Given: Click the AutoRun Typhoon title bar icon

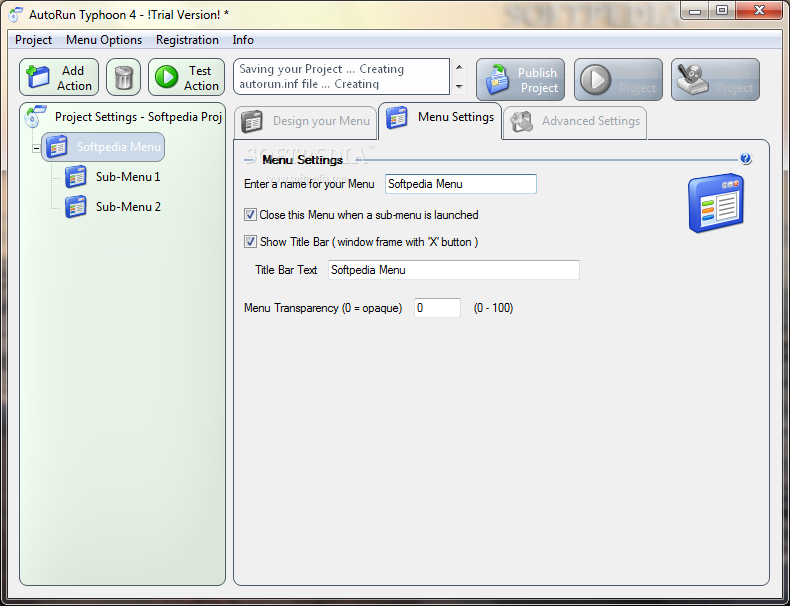Looking at the screenshot, I should pyautogui.click(x=16, y=15).
